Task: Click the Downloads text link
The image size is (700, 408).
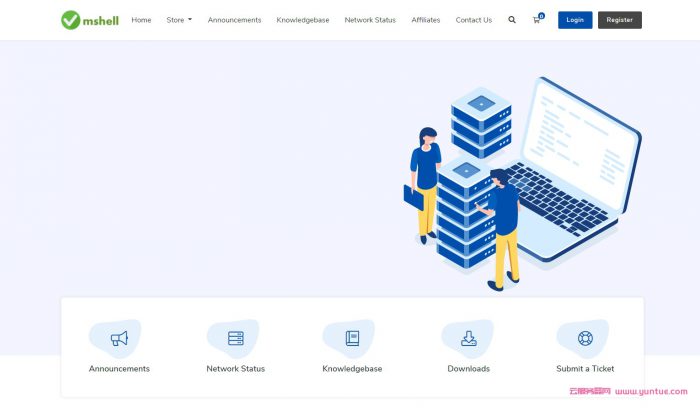Action: [468, 369]
